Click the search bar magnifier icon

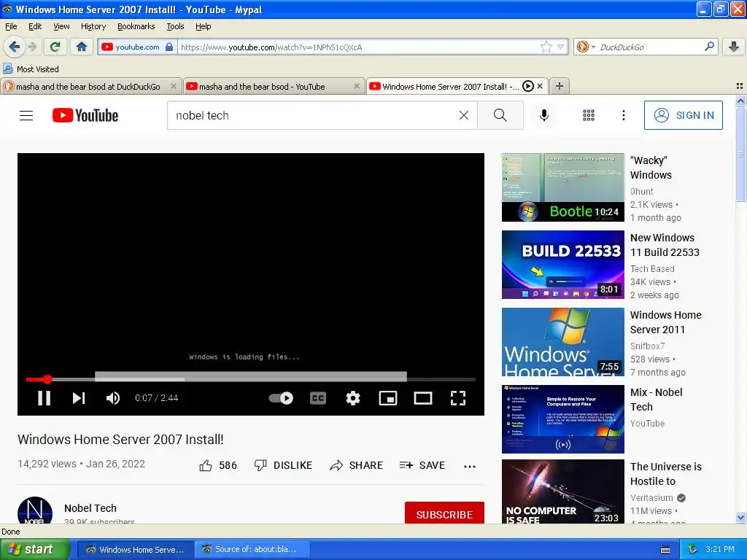point(709,46)
